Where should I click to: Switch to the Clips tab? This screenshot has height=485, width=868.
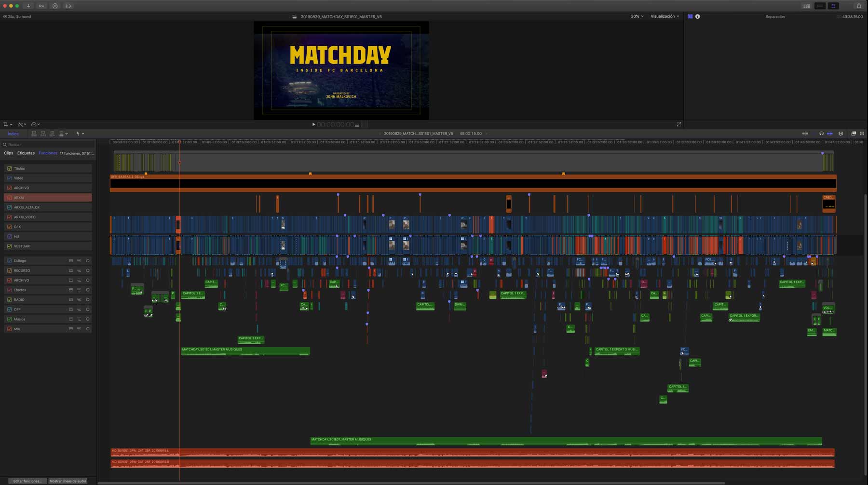9,153
